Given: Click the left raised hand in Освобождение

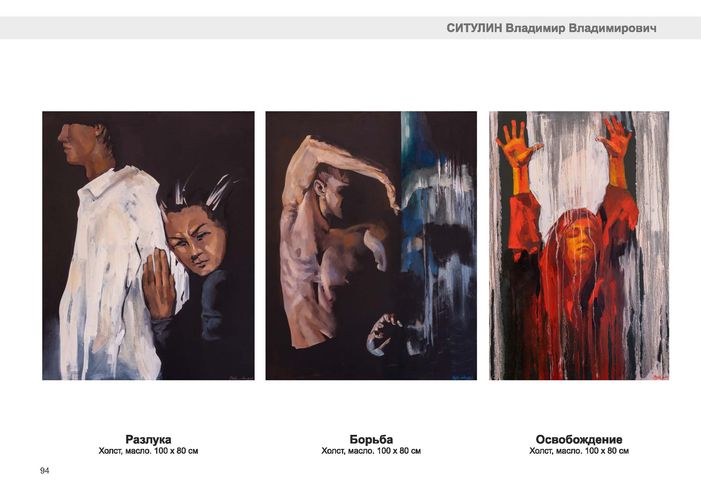Looking at the screenshot, I should point(519,144).
